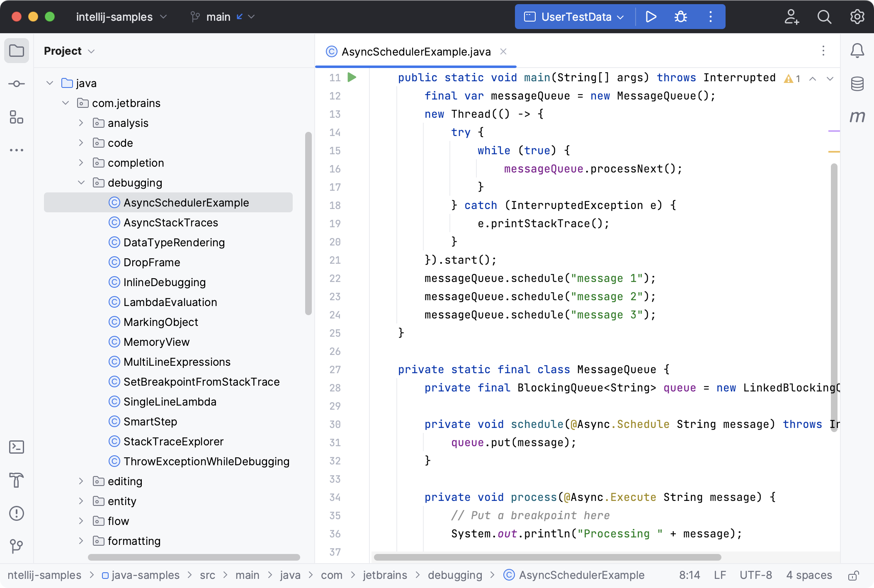Open Notifications bell
This screenshot has height=588, width=874.
click(857, 51)
